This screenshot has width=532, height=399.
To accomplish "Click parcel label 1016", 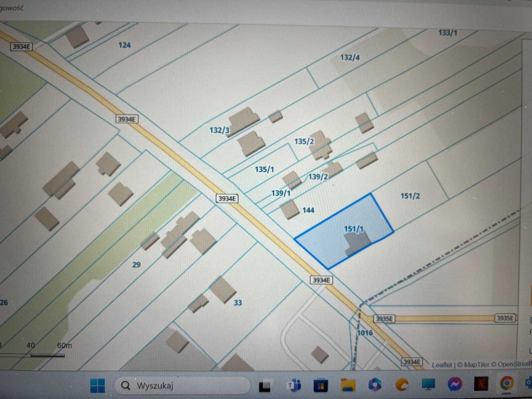I will click(365, 332).
